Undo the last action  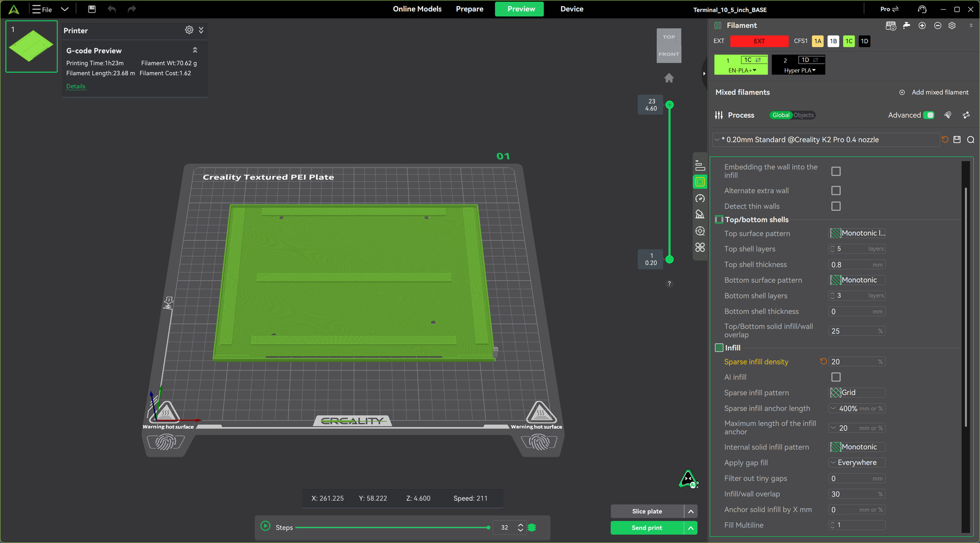tap(112, 9)
